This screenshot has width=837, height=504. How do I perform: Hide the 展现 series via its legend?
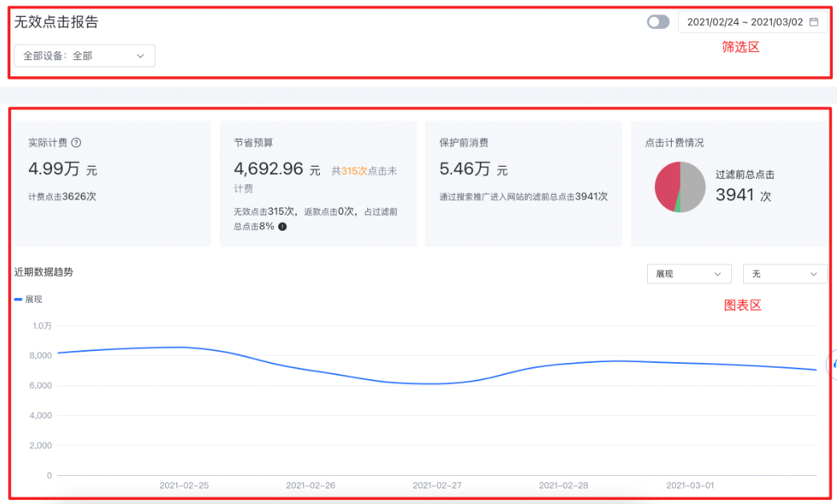pyautogui.click(x=27, y=297)
